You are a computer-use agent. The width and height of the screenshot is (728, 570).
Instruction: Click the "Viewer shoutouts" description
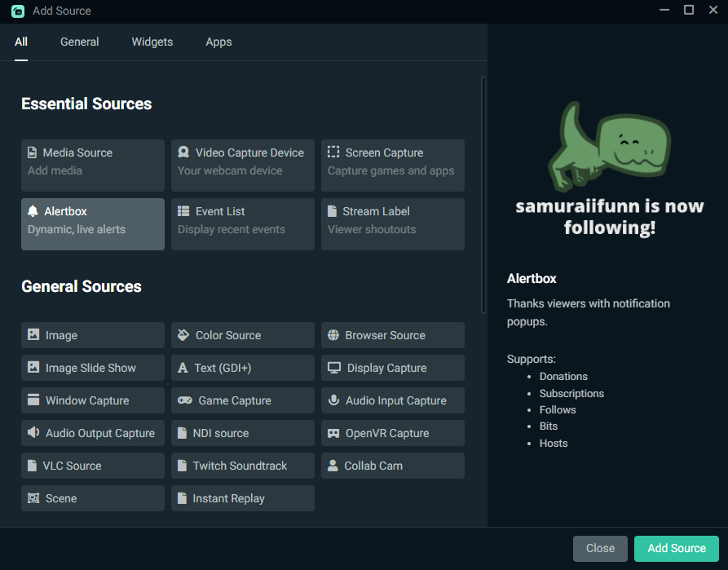click(372, 229)
